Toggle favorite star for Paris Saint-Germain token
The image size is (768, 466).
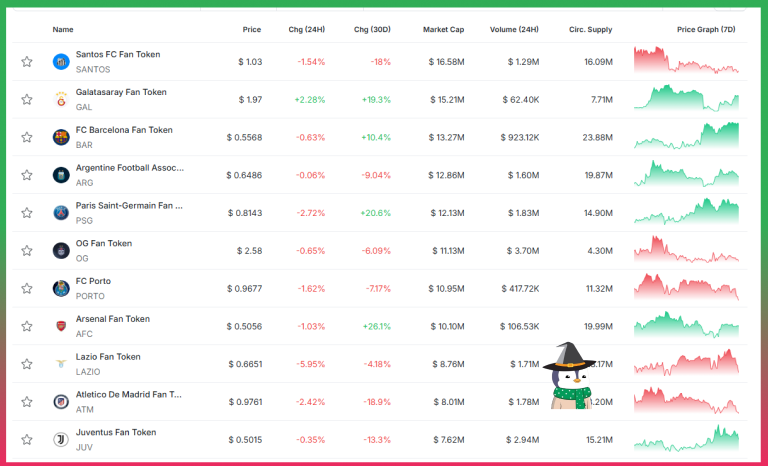pos(27,213)
